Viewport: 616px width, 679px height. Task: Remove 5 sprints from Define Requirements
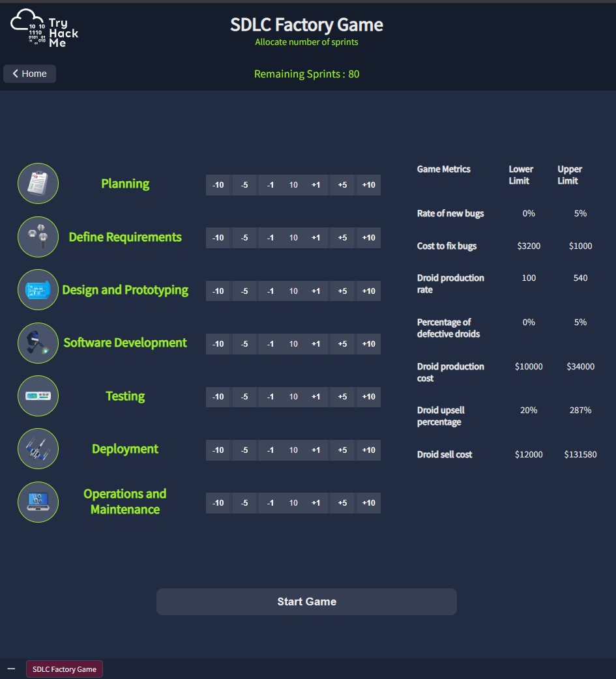pos(244,238)
